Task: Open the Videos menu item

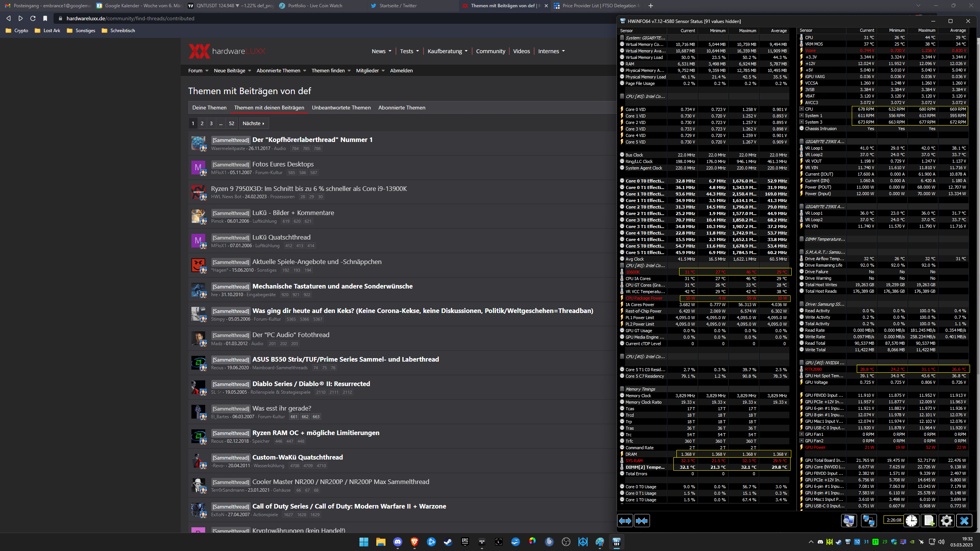Action: [521, 51]
